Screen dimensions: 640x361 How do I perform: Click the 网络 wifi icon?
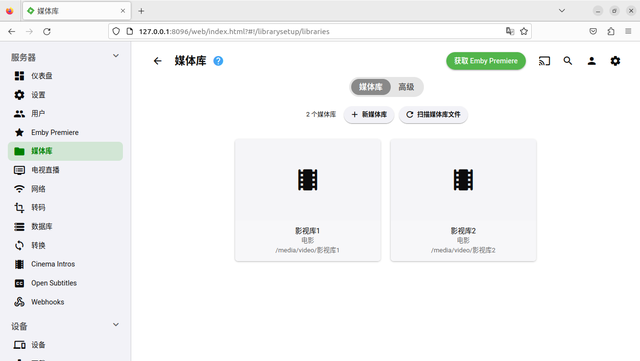click(x=19, y=189)
